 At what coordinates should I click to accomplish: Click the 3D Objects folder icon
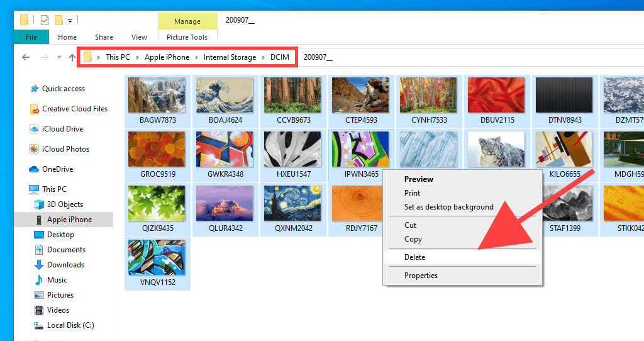pos(40,204)
